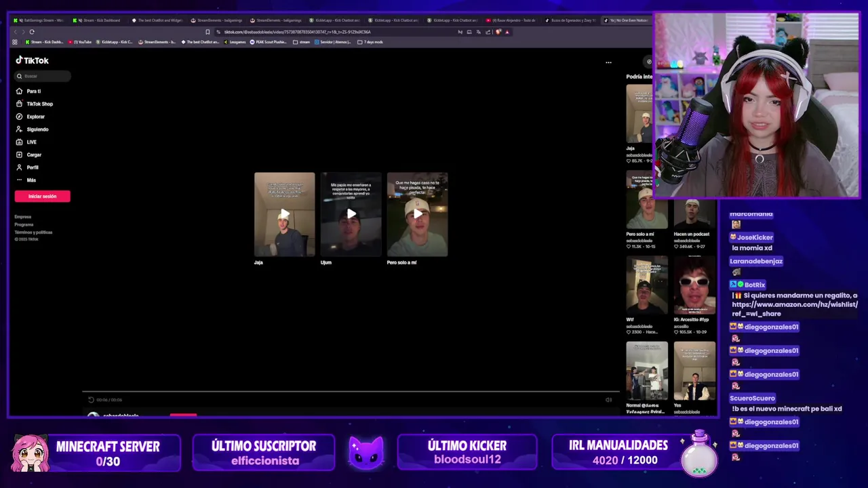
Task: Replay the video with the play control
Action: pos(91,400)
